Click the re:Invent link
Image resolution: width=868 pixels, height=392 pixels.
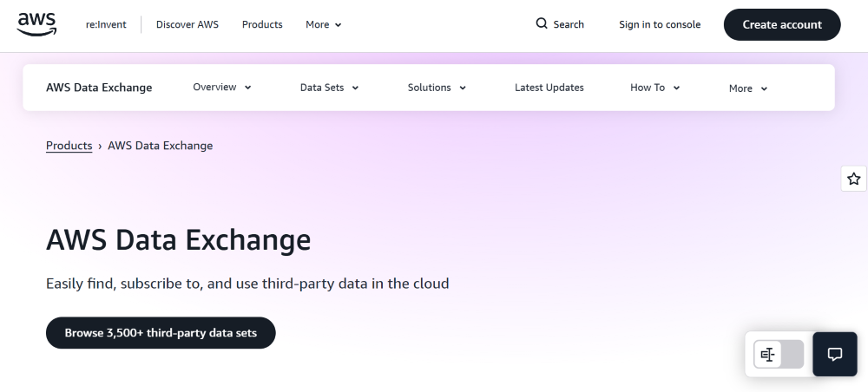(x=106, y=24)
